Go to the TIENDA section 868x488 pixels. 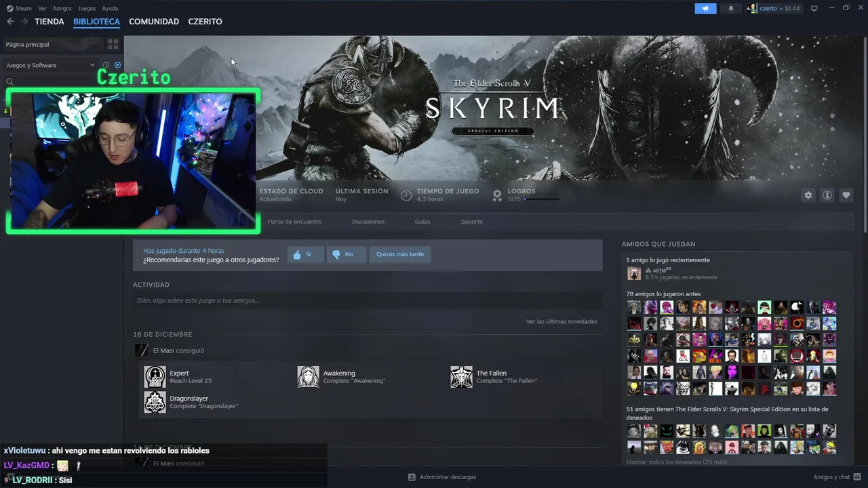pyautogui.click(x=50, y=22)
